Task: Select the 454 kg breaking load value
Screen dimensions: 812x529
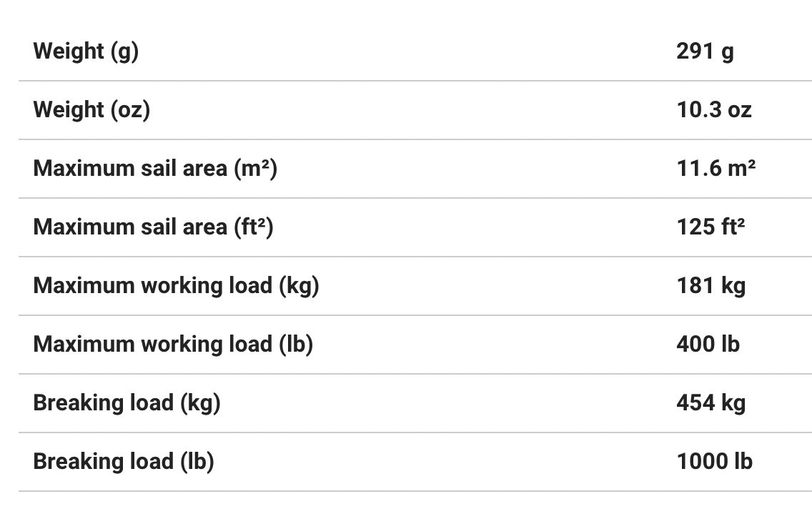Action: pyautogui.click(x=710, y=403)
